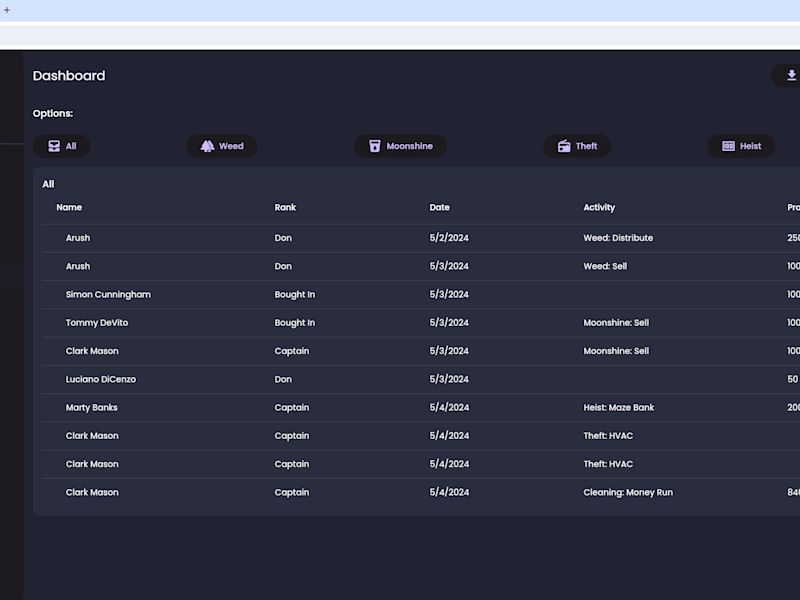Click the Options: label

click(x=53, y=113)
